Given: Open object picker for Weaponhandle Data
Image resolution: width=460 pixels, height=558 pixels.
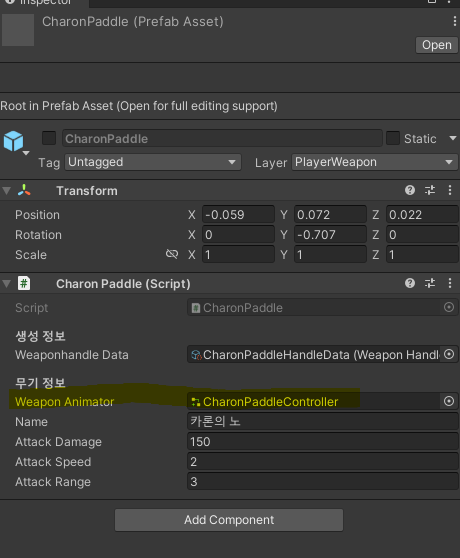Looking at the screenshot, I should coord(449,354).
